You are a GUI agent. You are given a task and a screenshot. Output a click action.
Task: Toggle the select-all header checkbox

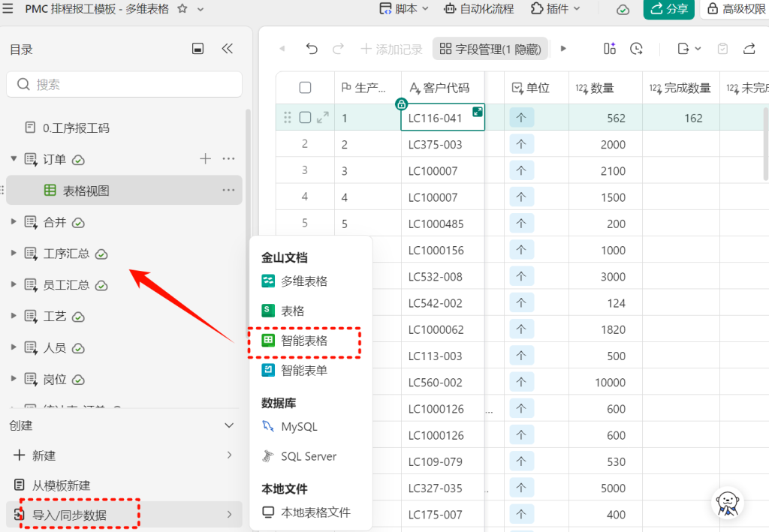click(x=305, y=87)
